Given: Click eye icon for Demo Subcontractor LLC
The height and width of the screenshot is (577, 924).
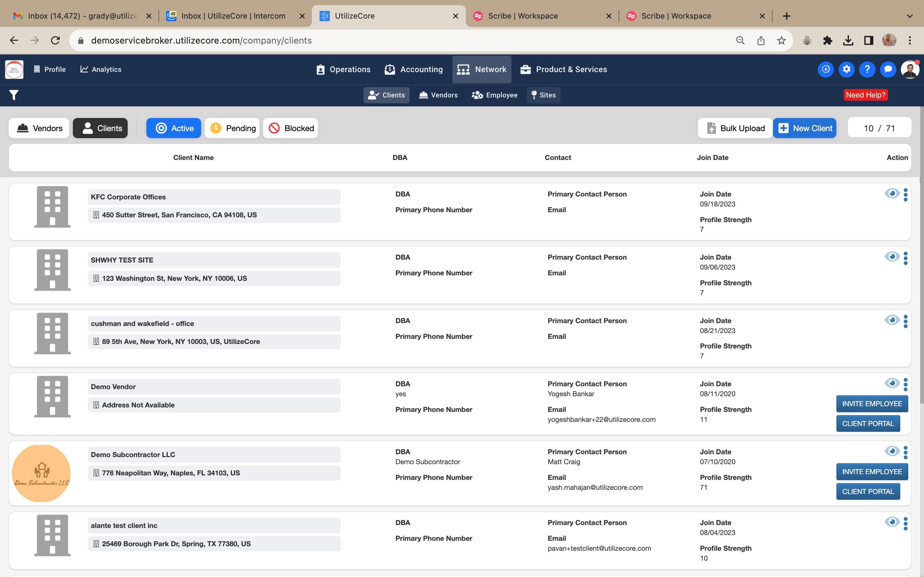Looking at the screenshot, I should (892, 451).
